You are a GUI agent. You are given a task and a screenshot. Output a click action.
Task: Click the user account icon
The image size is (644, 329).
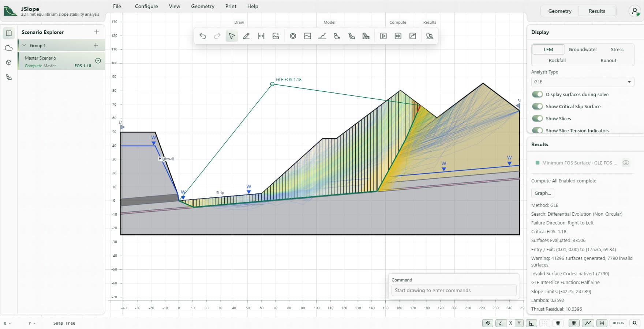[634, 11]
